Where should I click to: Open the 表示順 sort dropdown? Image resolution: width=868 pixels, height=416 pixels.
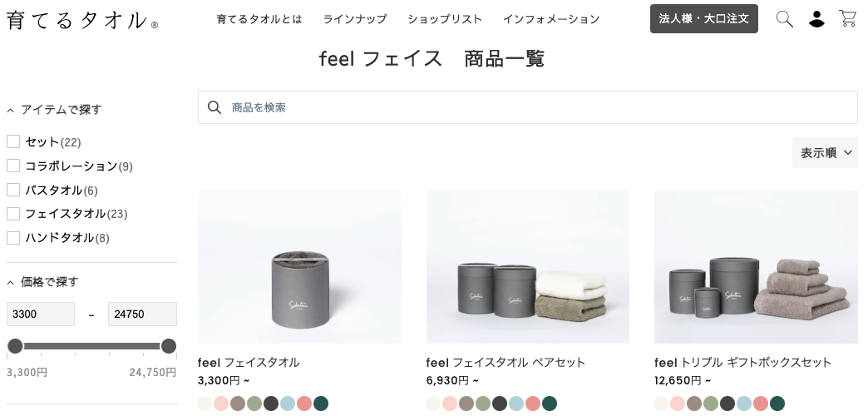tap(825, 152)
